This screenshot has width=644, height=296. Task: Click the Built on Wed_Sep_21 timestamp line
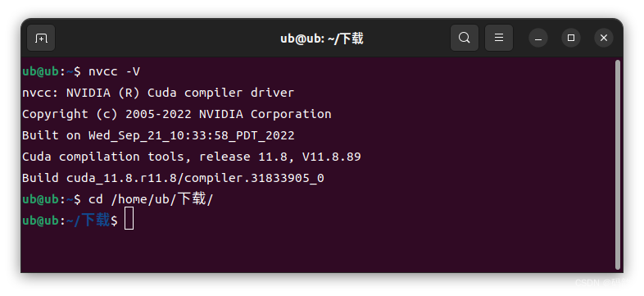tap(158, 135)
